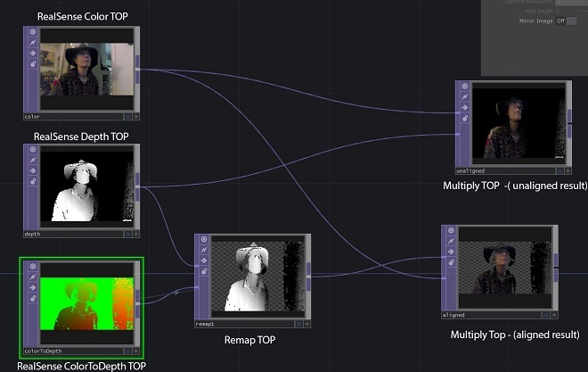
Task: Click the 'color' node name label
Action: tap(32, 117)
